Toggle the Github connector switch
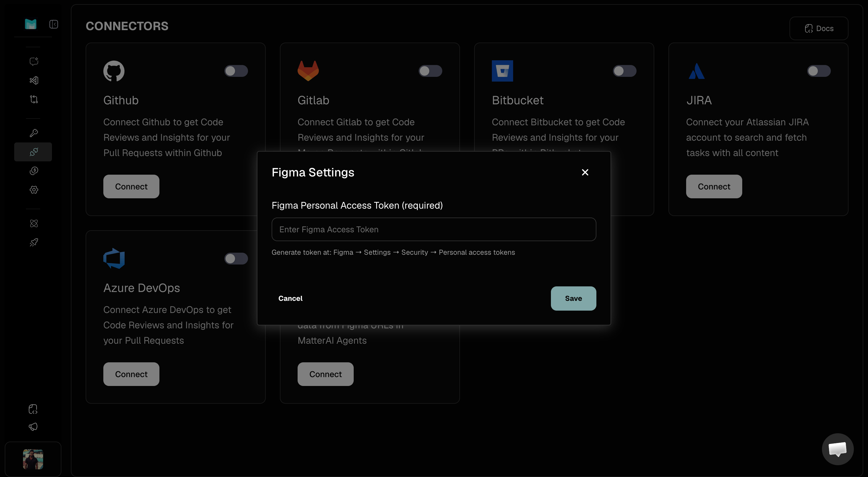The width and height of the screenshot is (868, 477). (x=236, y=71)
